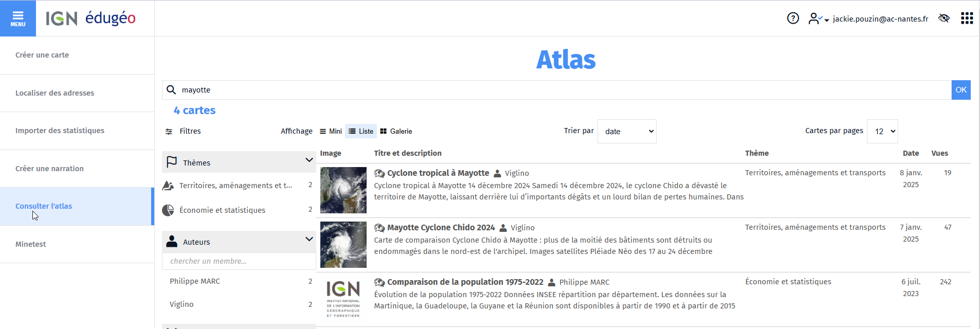Image resolution: width=980 pixels, height=329 pixels.
Task: Collapse the Auteurs filter section
Action: pyautogui.click(x=309, y=240)
